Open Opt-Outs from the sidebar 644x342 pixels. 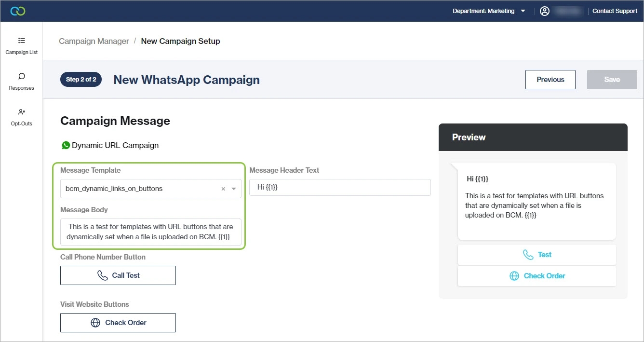tap(22, 117)
